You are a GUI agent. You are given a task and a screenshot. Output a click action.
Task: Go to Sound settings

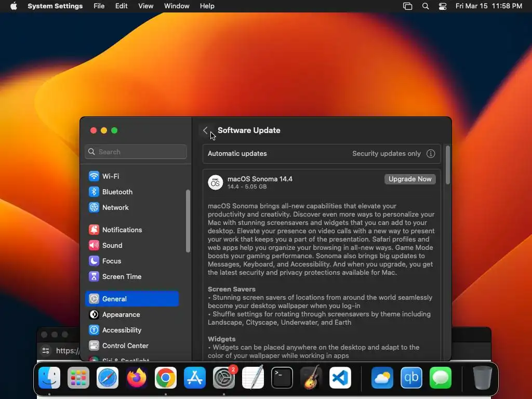click(131, 245)
